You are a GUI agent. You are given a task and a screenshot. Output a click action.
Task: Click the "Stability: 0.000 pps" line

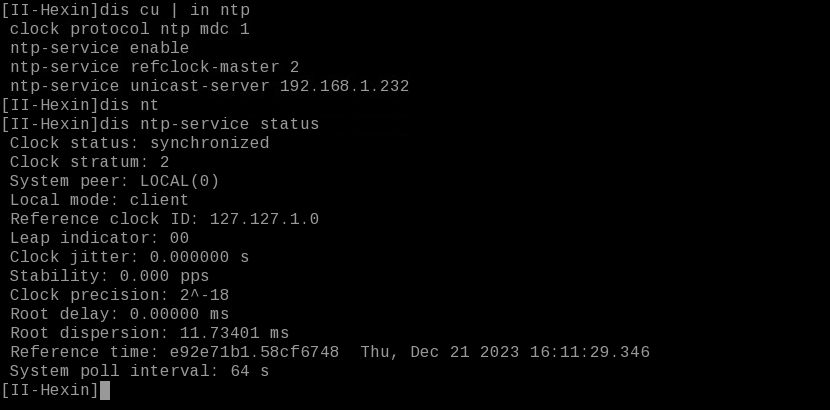109,276
